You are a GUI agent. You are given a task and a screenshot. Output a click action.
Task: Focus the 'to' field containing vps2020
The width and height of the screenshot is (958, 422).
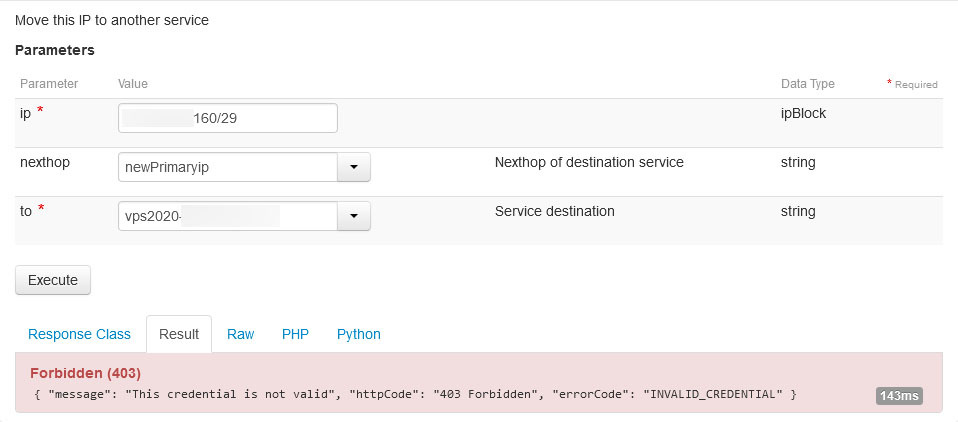coord(227,216)
